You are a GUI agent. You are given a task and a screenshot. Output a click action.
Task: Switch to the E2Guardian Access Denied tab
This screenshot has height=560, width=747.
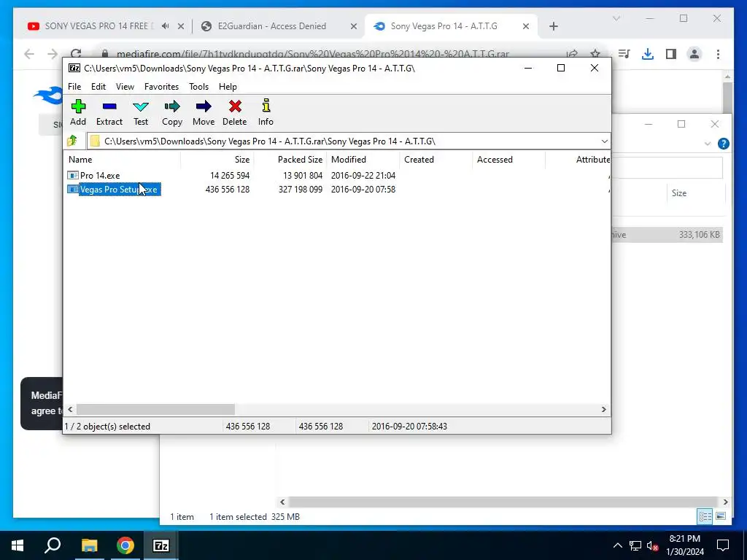[x=271, y=26]
